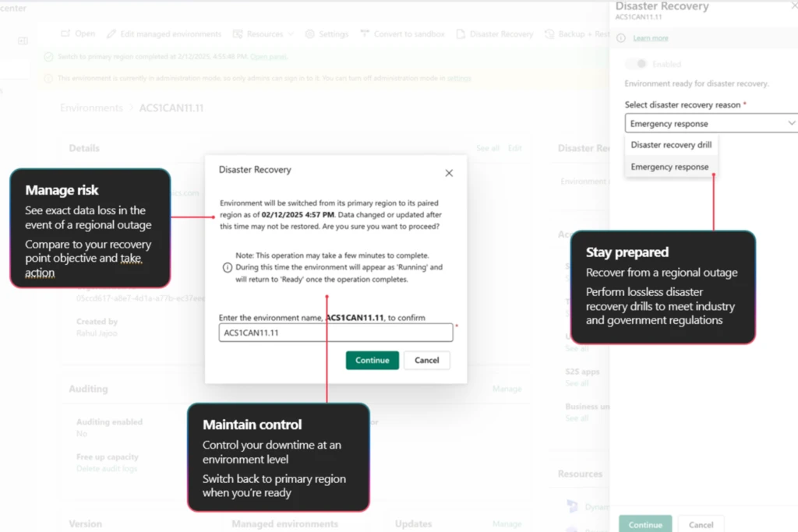
Task: Open the disaster recovery reason dropdown
Action: coord(791,122)
